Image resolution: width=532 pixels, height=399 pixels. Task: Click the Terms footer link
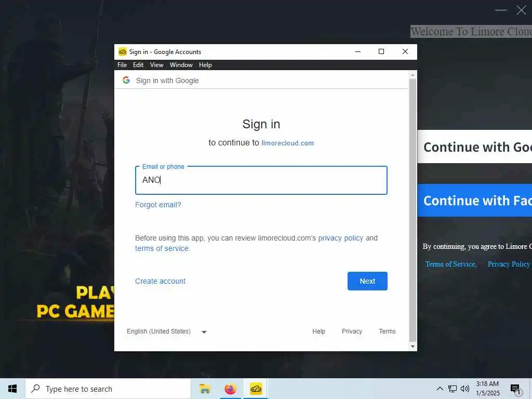pos(387,331)
